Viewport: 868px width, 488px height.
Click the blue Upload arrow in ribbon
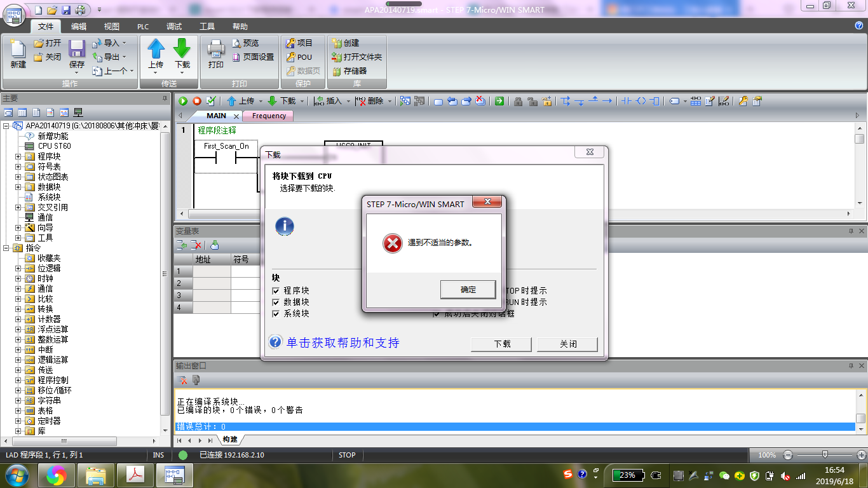156,50
